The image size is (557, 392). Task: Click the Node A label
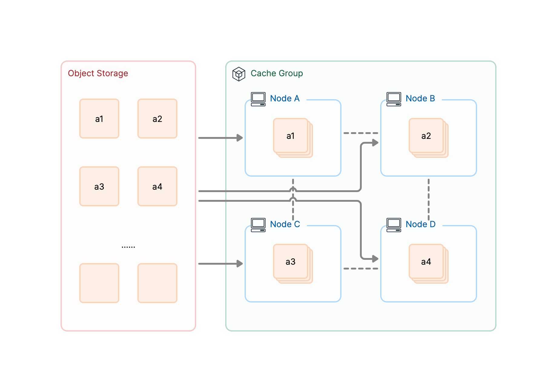tap(285, 99)
